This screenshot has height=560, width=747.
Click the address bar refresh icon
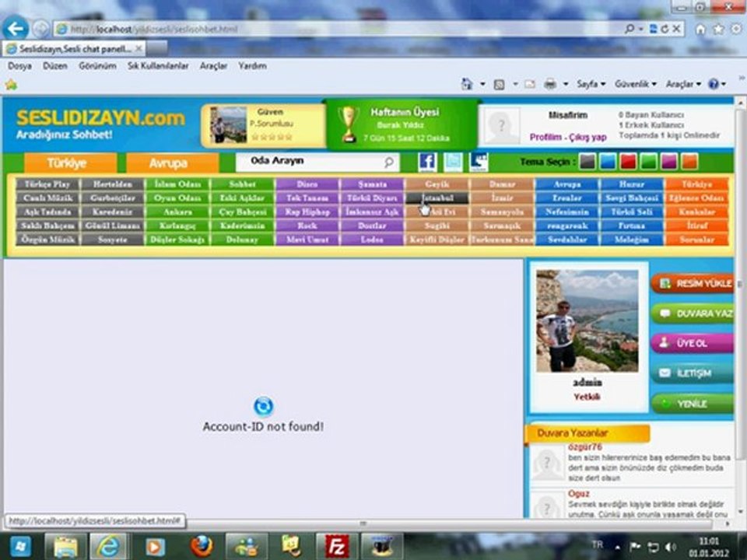(665, 29)
